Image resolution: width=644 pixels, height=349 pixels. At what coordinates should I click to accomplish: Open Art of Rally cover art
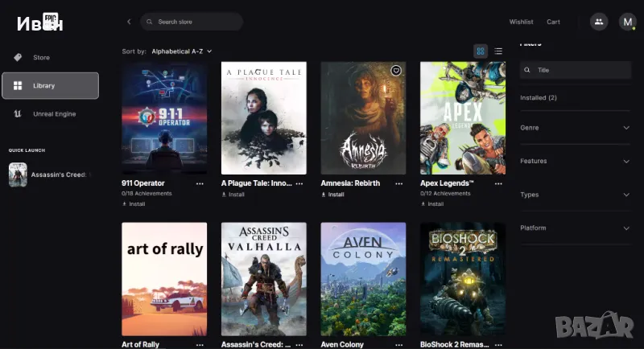164,279
